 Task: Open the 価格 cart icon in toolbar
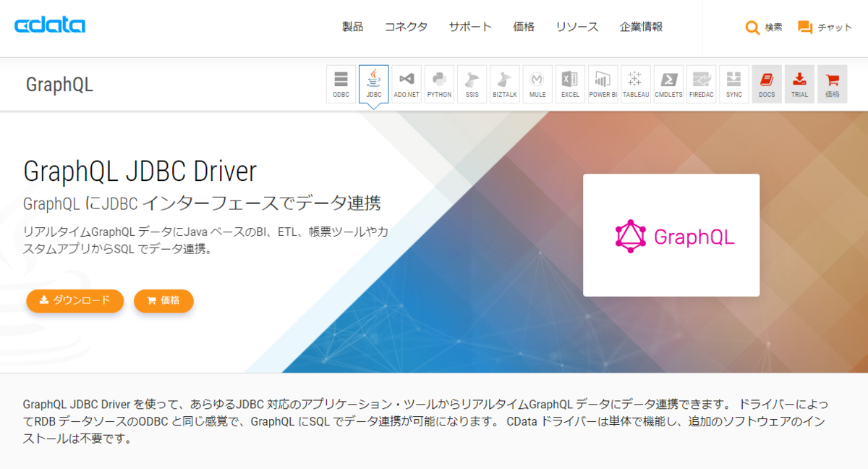click(x=832, y=84)
